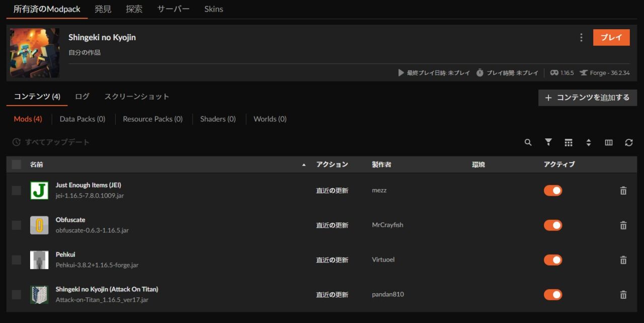The height and width of the screenshot is (323, 644).
Task: Open the three-dot modpack options menu
Action: pyautogui.click(x=581, y=38)
